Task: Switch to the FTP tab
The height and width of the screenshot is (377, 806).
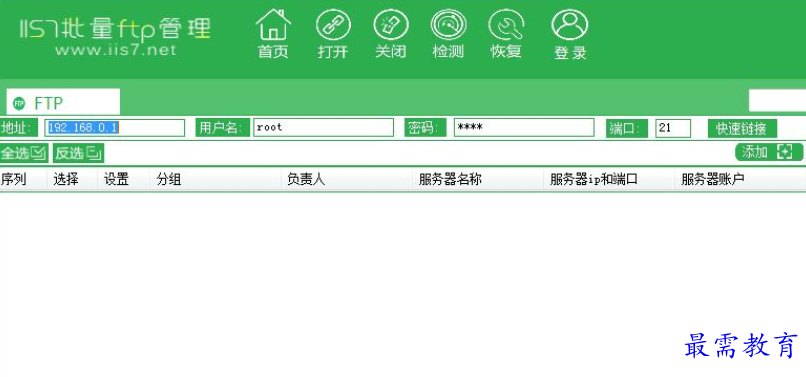Action: click(63, 102)
